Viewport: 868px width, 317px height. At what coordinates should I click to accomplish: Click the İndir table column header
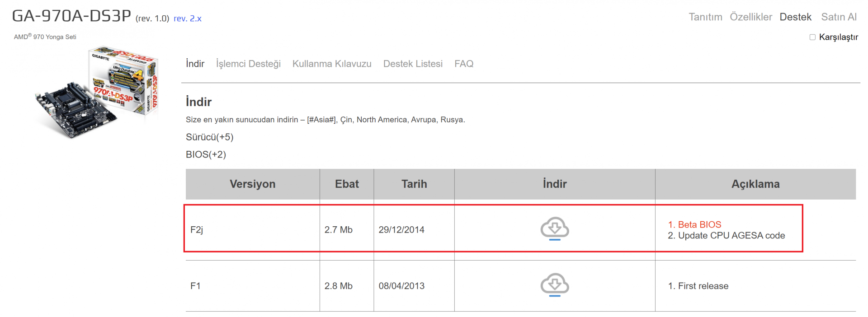pos(555,184)
